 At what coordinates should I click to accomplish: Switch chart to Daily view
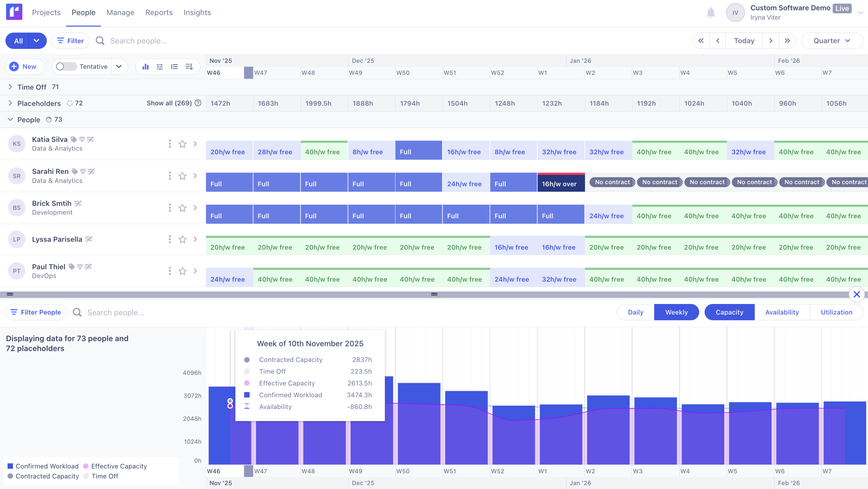pos(635,312)
